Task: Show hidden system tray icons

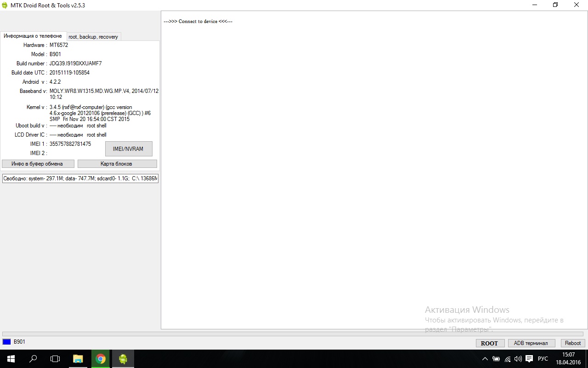Action: [x=485, y=359]
